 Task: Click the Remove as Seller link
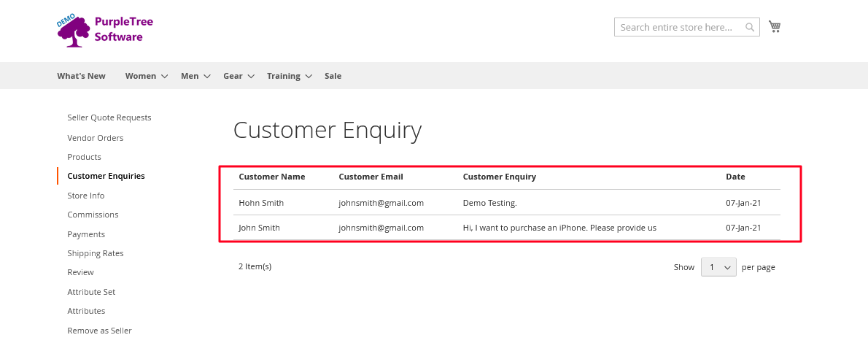pyautogui.click(x=100, y=331)
